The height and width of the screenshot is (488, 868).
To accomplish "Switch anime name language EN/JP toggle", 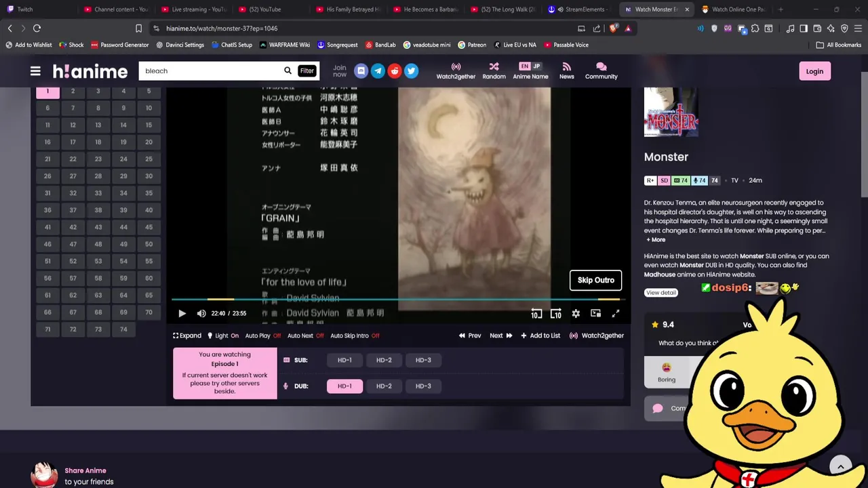I will [x=530, y=66].
